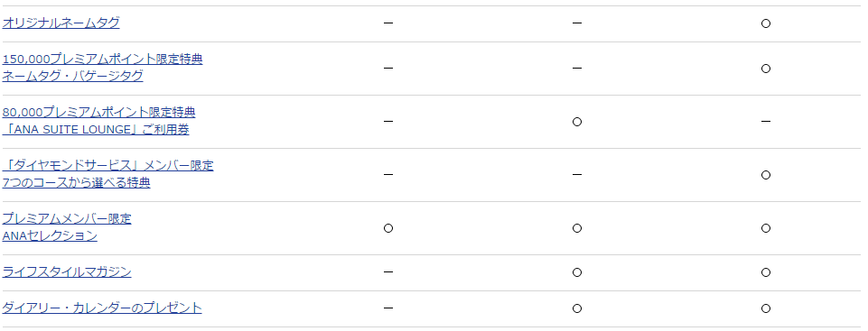Click the dash mark in the ダイアリー・カレンダー row

coord(388,308)
